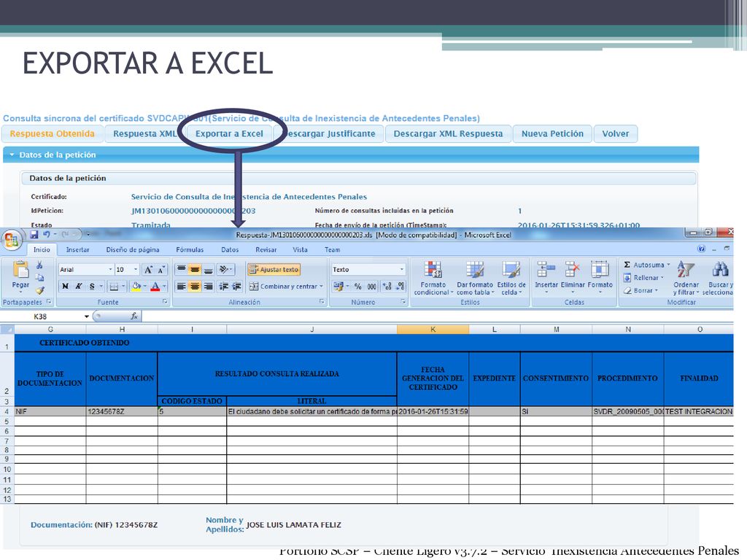Apply red font color with the A icon
The width and height of the screenshot is (747, 560).
pyautogui.click(x=155, y=286)
